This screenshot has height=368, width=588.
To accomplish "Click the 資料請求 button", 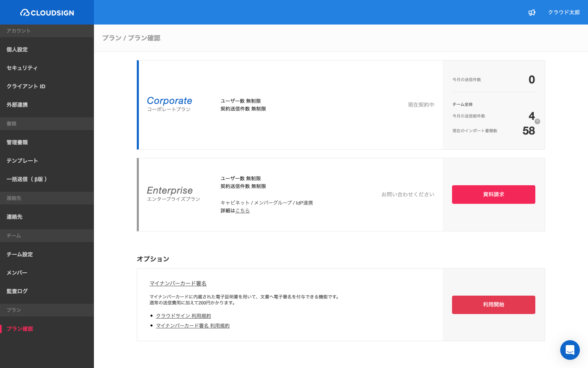I will click(493, 194).
